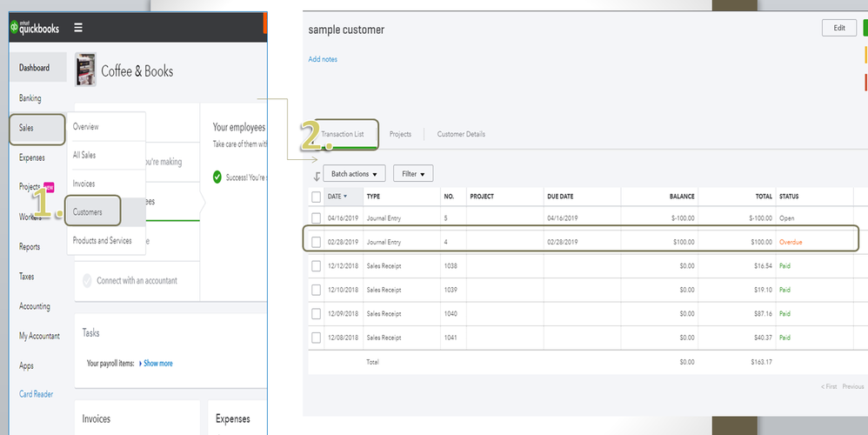This screenshot has width=868, height=435.
Task: Click the QuickBooks logo icon
Action: [14, 27]
